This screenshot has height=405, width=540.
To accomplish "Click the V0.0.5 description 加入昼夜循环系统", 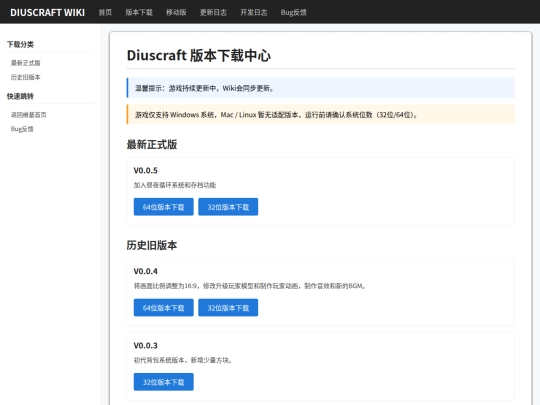I will (175, 185).
